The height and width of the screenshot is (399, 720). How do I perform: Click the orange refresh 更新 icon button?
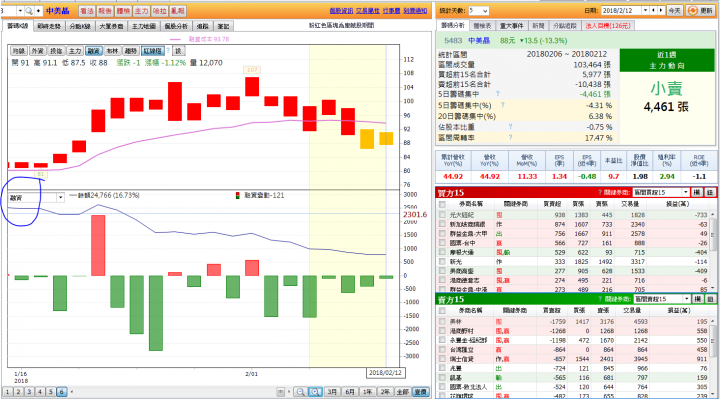pyautogui.click(x=700, y=10)
